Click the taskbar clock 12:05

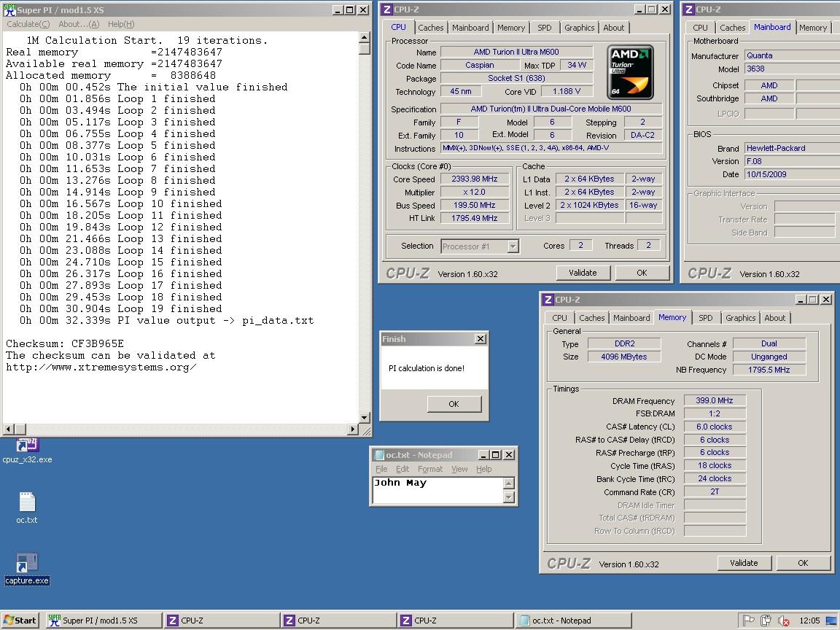coord(809,621)
